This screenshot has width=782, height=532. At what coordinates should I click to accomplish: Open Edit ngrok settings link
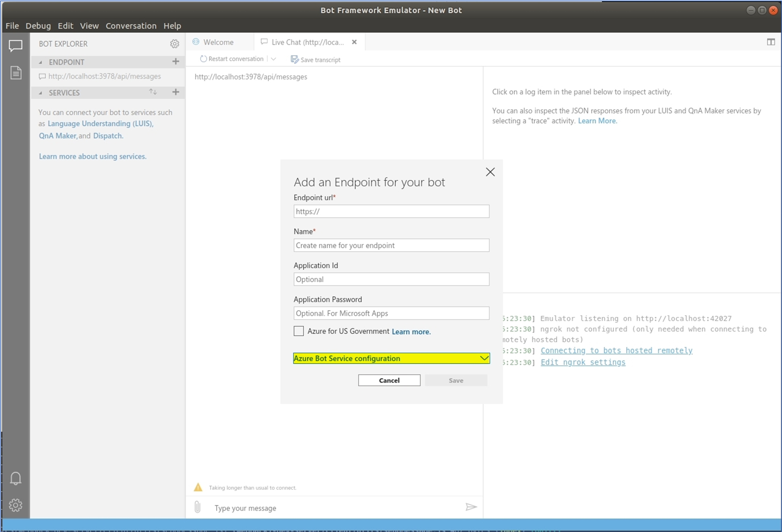coord(583,362)
